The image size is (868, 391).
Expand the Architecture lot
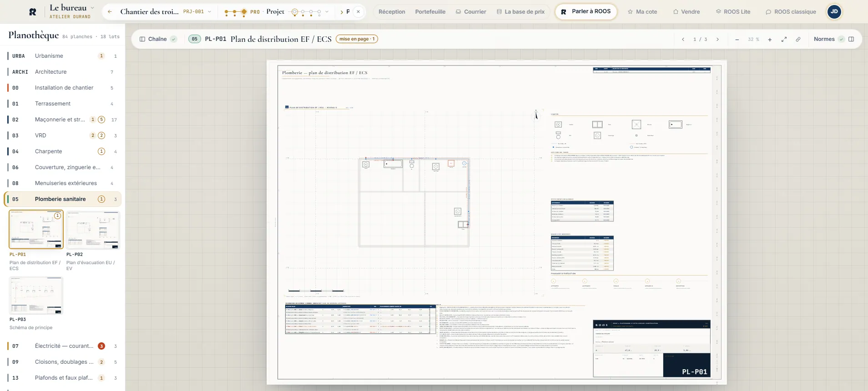pyautogui.click(x=64, y=72)
